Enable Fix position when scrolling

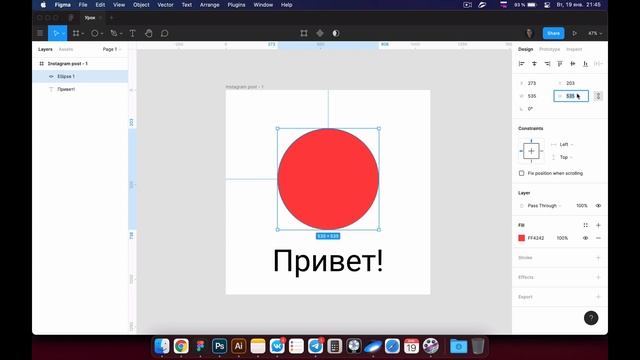[522, 173]
